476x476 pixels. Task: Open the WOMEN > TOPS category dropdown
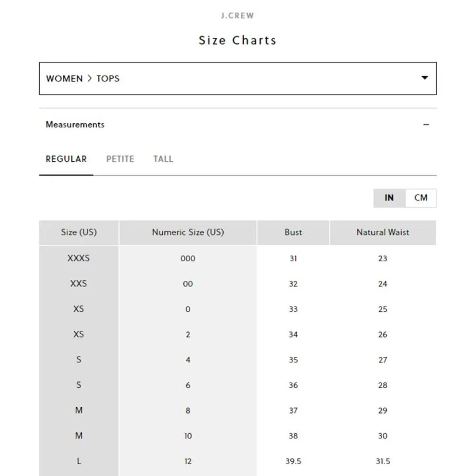click(x=238, y=79)
